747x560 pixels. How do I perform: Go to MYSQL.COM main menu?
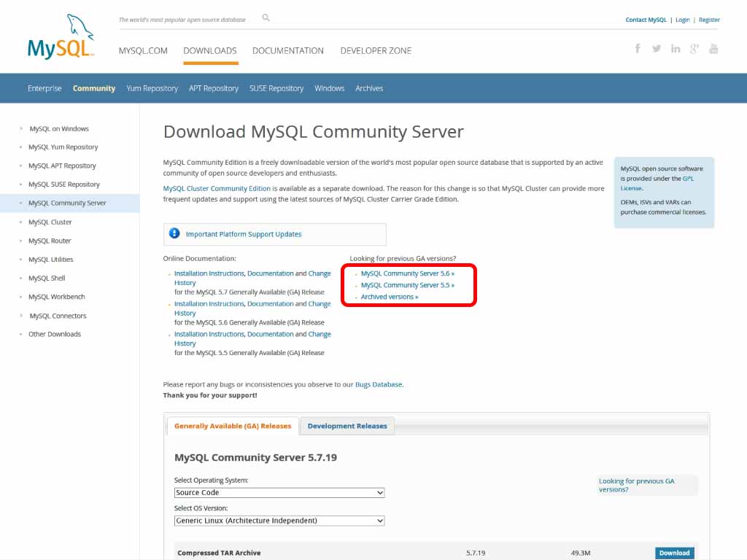[x=143, y=50]
